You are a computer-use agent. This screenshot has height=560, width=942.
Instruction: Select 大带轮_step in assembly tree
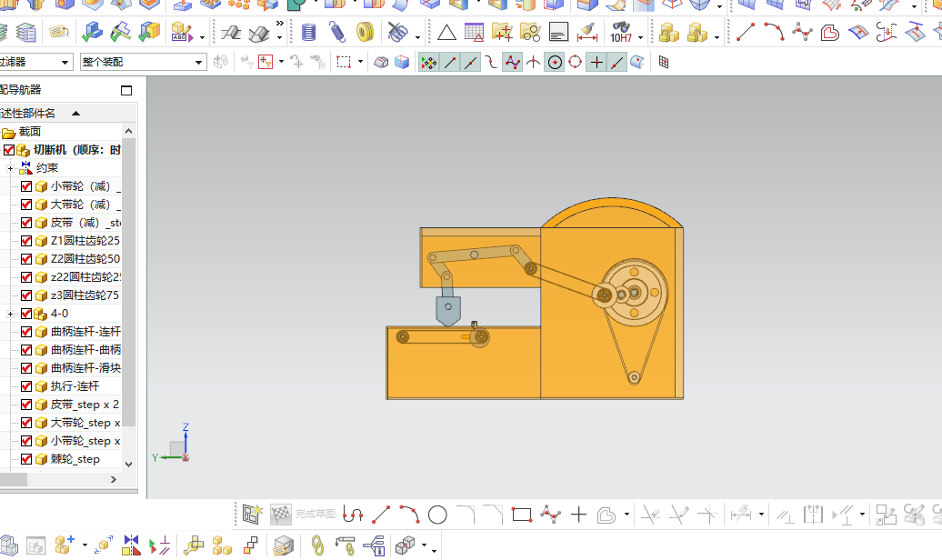[85, 423]
